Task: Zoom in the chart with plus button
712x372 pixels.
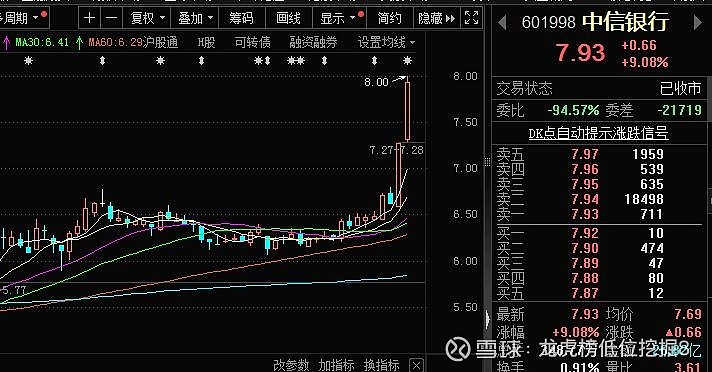Action: pyautogui.click(x=89, y=18)
